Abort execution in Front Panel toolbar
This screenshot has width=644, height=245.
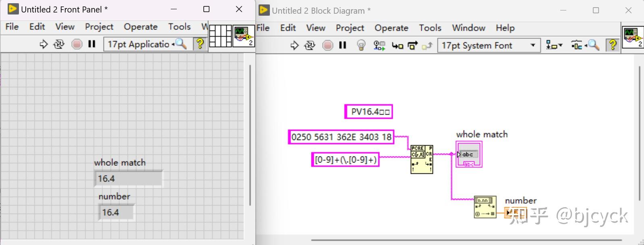pos(77,44)
